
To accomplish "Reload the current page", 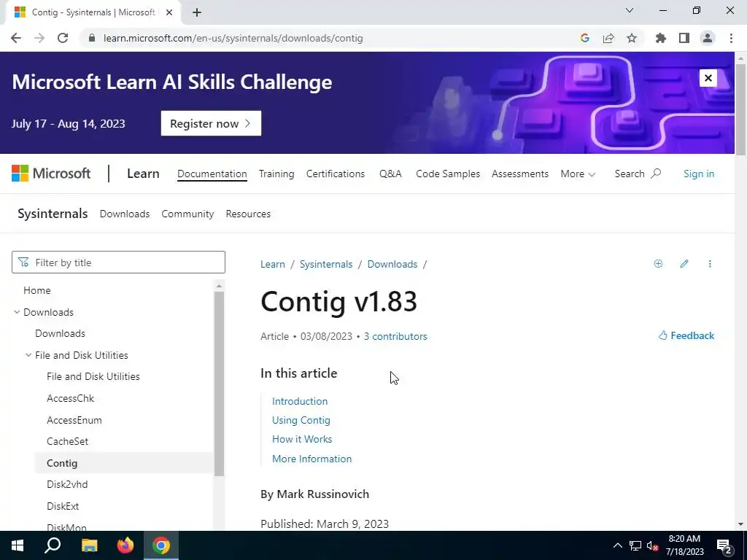I will click(63, 38).
